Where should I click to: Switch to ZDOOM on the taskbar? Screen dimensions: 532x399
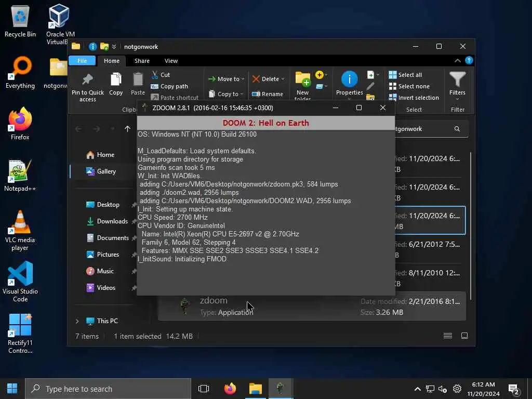[280, 389]
